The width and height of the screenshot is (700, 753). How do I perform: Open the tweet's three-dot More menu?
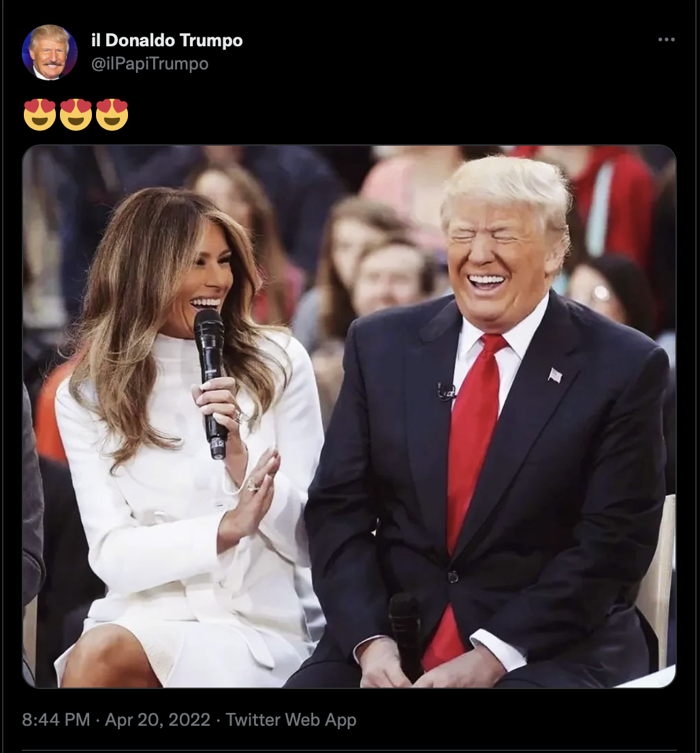click(x=667, y=39)
